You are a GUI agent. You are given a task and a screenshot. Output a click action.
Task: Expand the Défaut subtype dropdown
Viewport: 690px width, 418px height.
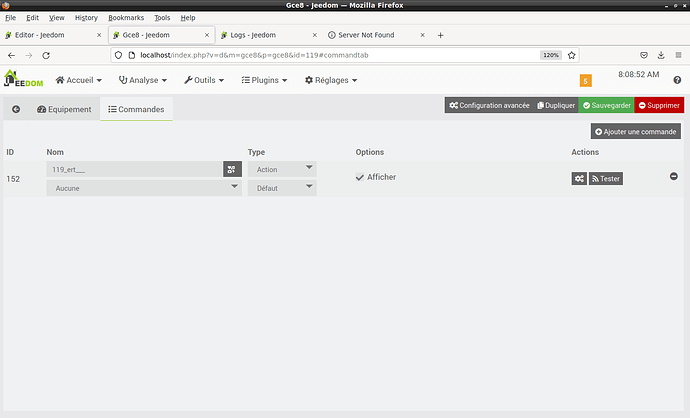(282, 188)
